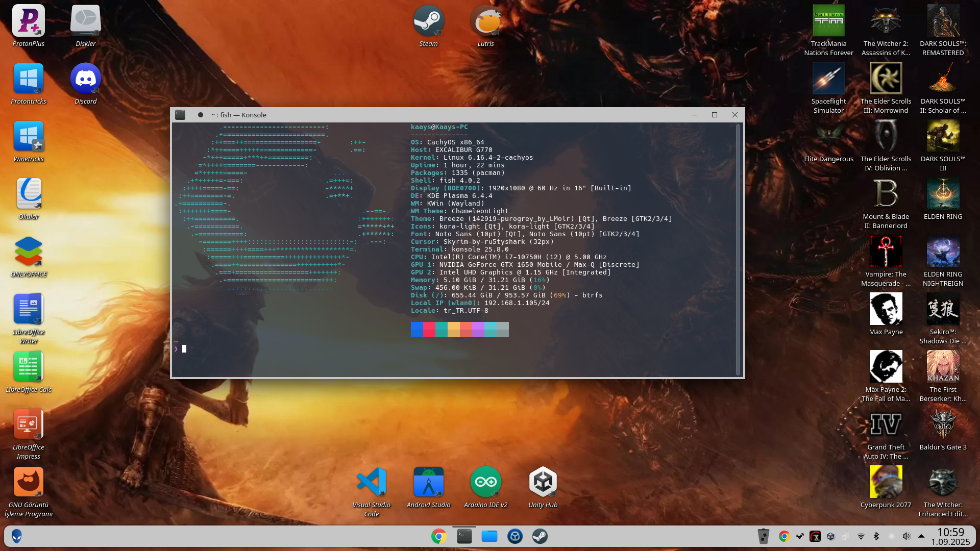Open screen brightness tray control
Screen dimensions: 980x551
pyautogui.click(x=892, y=536)
